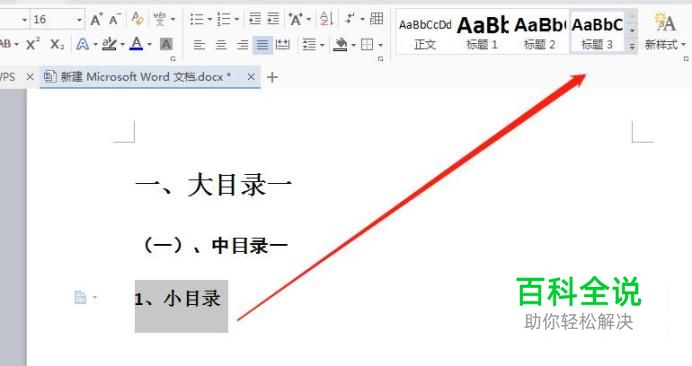Open the text effects dropdown arrow
Viewport: 692px width, 366px height.
point(95,45)
